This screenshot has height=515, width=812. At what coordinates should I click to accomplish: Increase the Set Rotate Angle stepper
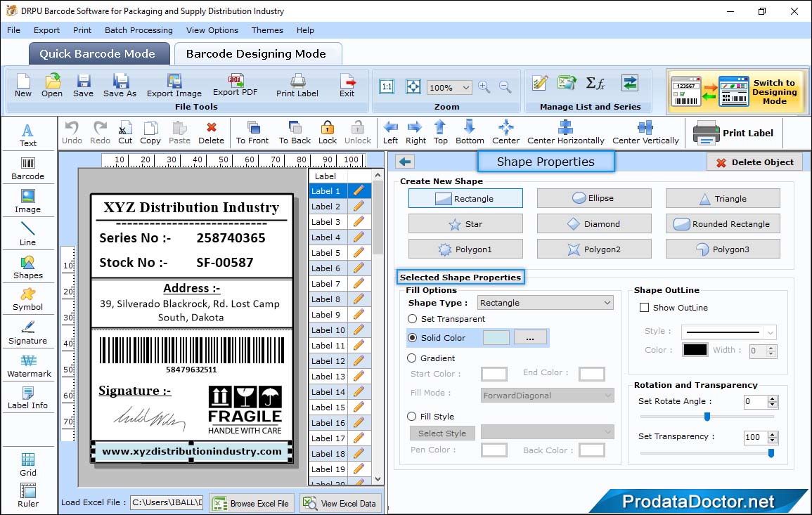point(773,398)
